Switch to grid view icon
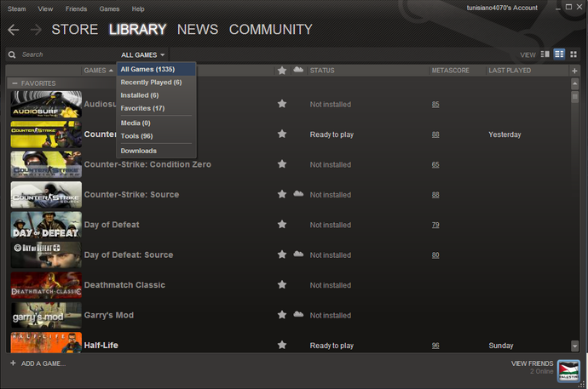Screen dimensions: 588x389 574,54
